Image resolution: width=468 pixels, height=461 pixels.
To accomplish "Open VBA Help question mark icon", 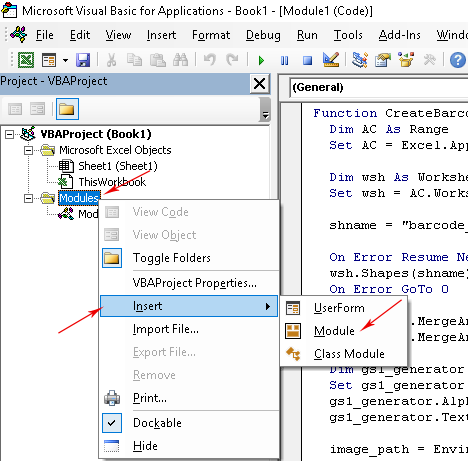I will point(458,60).
